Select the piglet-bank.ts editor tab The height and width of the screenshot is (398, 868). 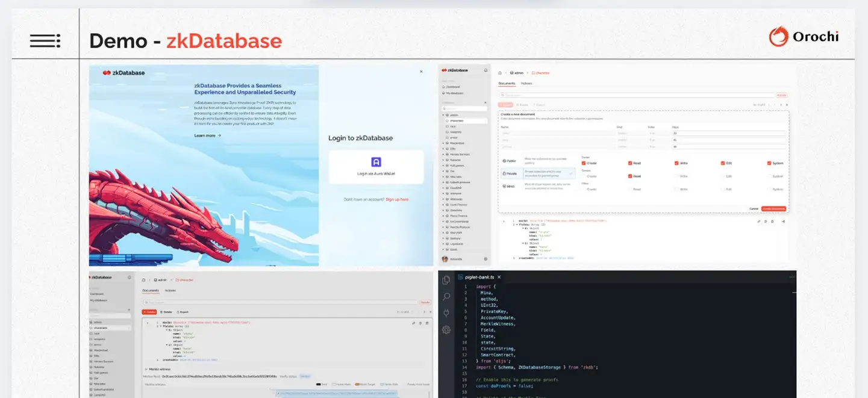coord(473,277)
